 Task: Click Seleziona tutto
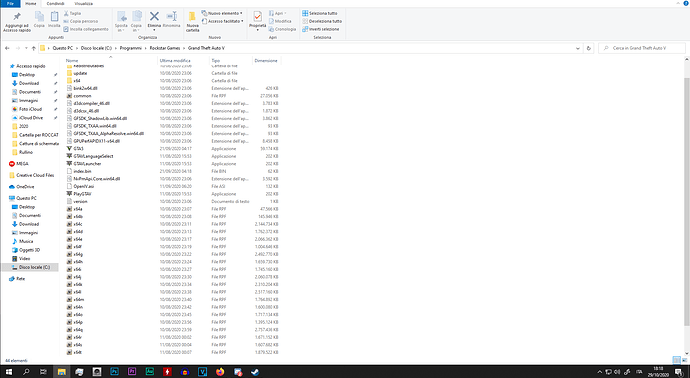tap(319, 13)
